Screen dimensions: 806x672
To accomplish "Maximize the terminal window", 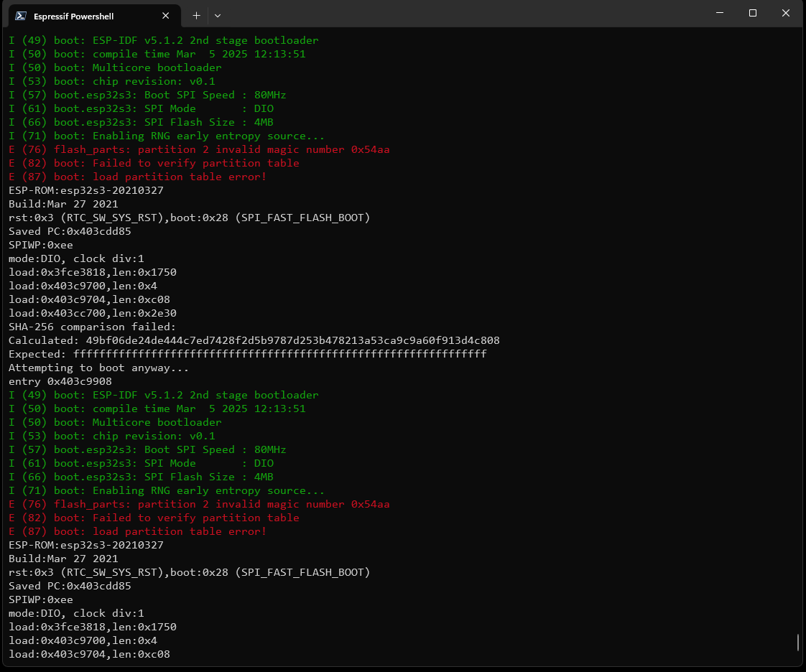I will click(x=753, y=13).
